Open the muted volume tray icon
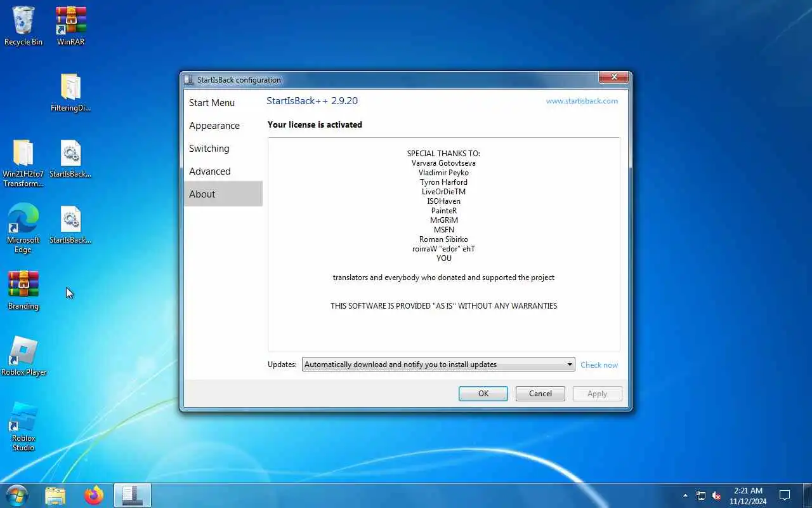 pos(716,495)
